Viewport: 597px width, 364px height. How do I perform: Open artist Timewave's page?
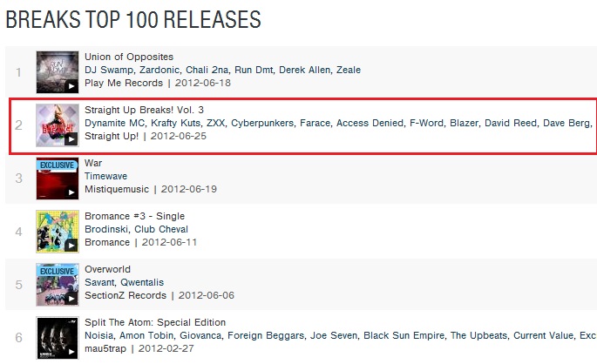(105, 176)
